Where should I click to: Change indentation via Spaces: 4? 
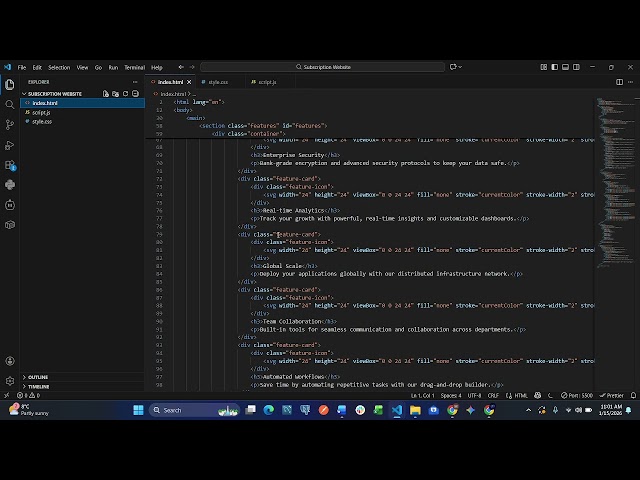point(451,395)
